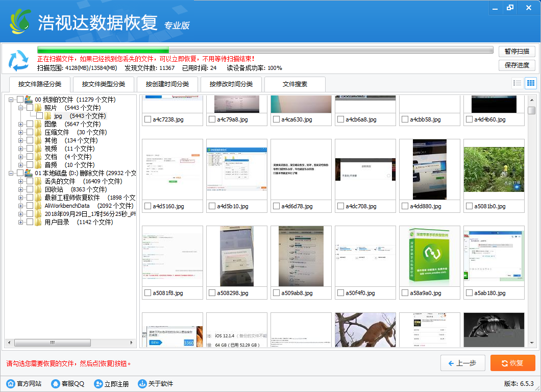The width and height of the screenshot is (541, 392).
Task: Switch to thumbnail grid view icon
Action: click(530, 83)
